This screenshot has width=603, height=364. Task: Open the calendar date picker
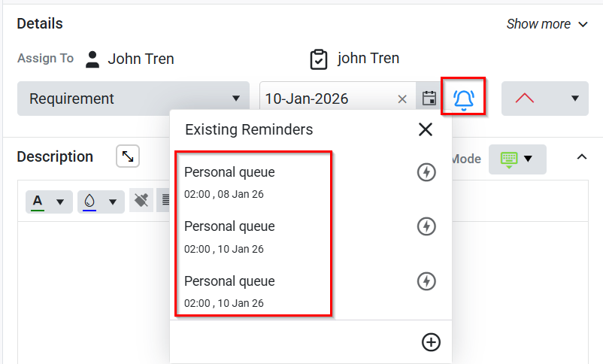pos(429,99)
